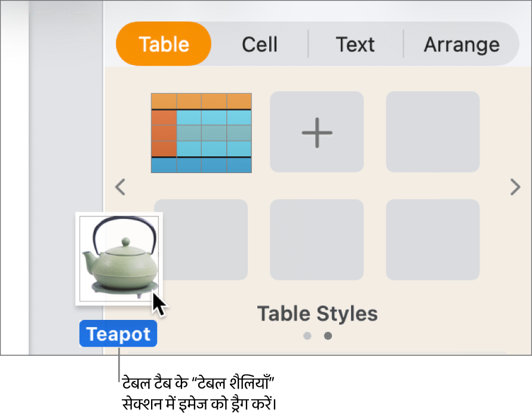Show next table styles with right chevron

[x=515, y=187]
